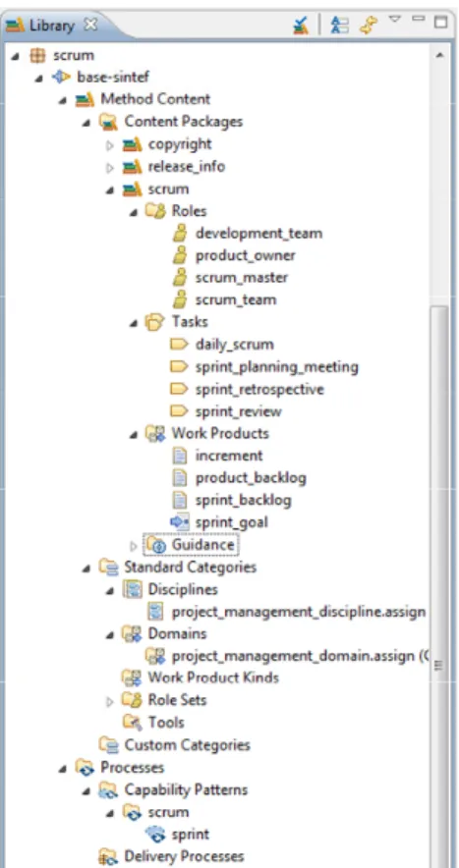Select project_management_domain.assign entry
Screen dimensions: 459x868
301,656
